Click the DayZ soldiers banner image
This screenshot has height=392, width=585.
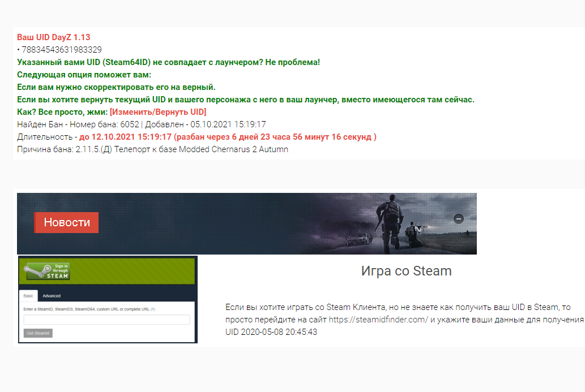[x=246, y=223]
